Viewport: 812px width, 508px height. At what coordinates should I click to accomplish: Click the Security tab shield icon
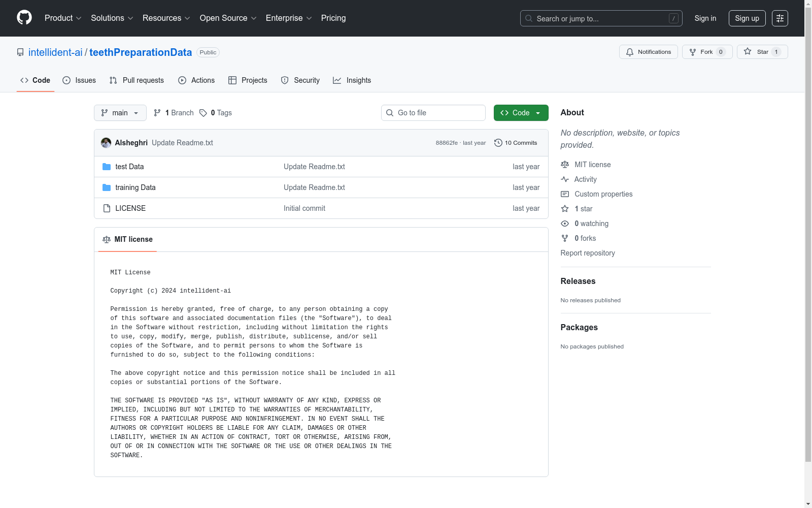pos(285,80)
